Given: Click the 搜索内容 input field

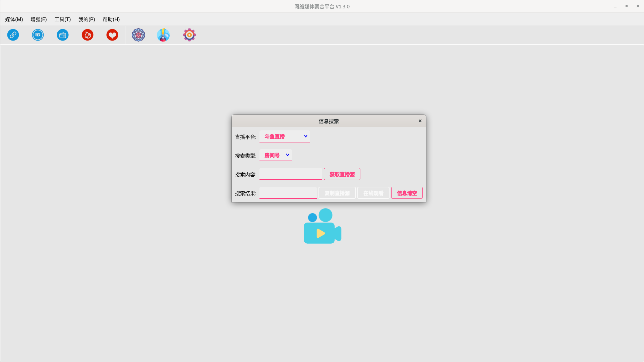Looking at the screenshot, I should (x=291, y=174).
